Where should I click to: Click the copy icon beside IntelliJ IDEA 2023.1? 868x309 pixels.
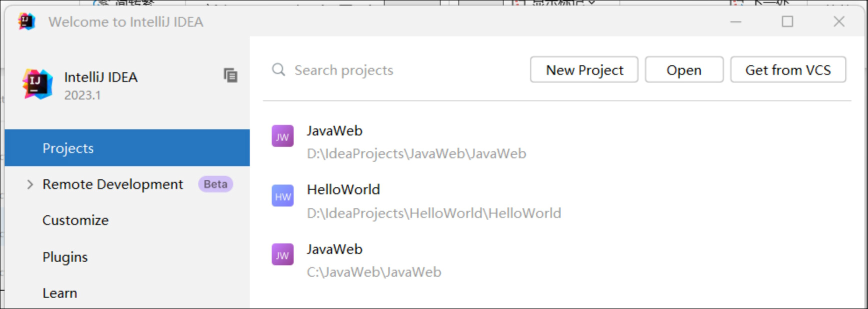[x=230, y=75]
